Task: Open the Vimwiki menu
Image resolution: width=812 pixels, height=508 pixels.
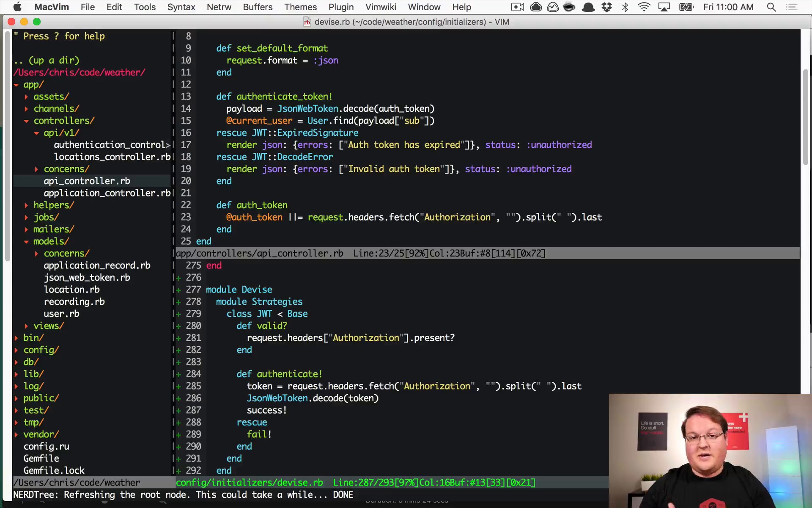Action: pyautogui.click(x=381, y=7)
